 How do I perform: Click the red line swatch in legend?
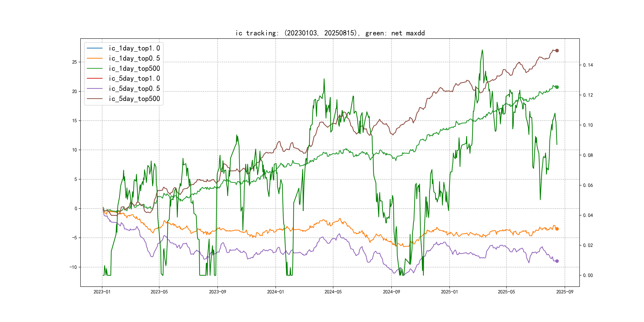tap(94, 79)
